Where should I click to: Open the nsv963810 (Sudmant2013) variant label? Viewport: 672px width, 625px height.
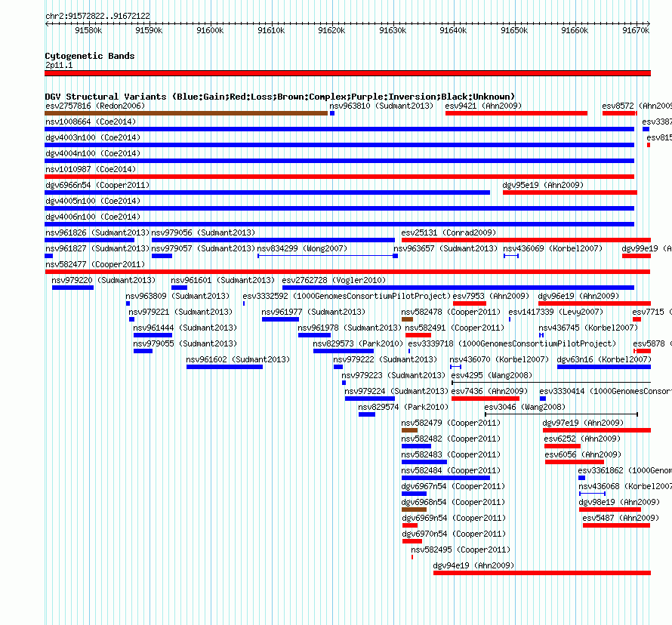point(381,106)
